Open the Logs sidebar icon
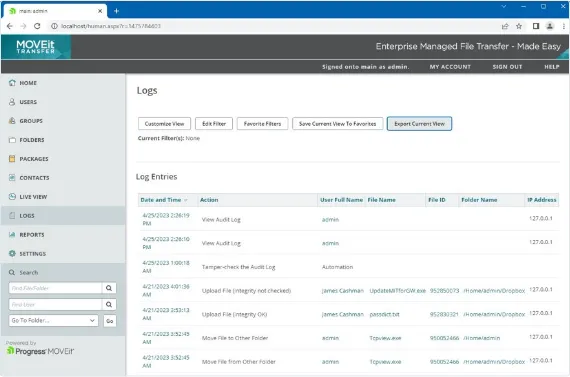 [x=12, y=216]
